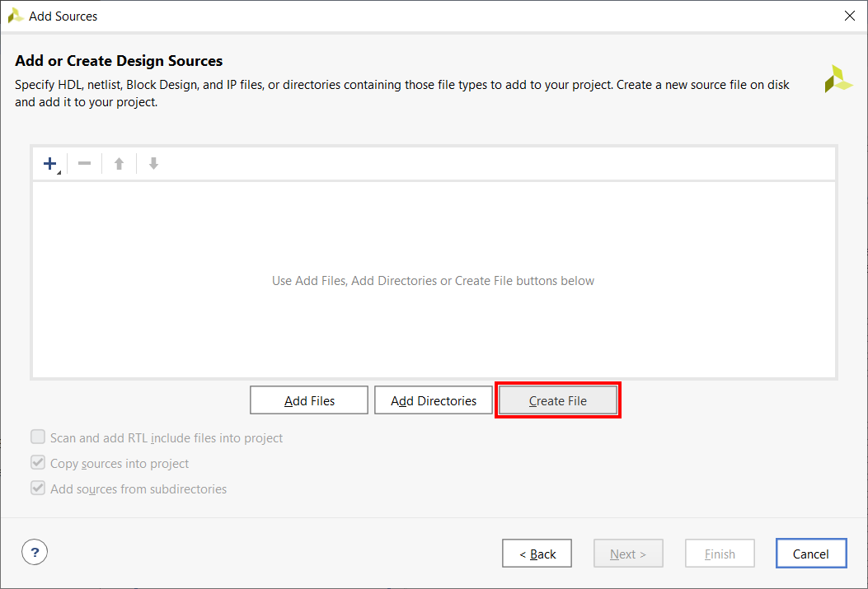The width and height of the screenshot is (868, 589).
Task: Go back with the Back button
Action: tap(537, 554)
